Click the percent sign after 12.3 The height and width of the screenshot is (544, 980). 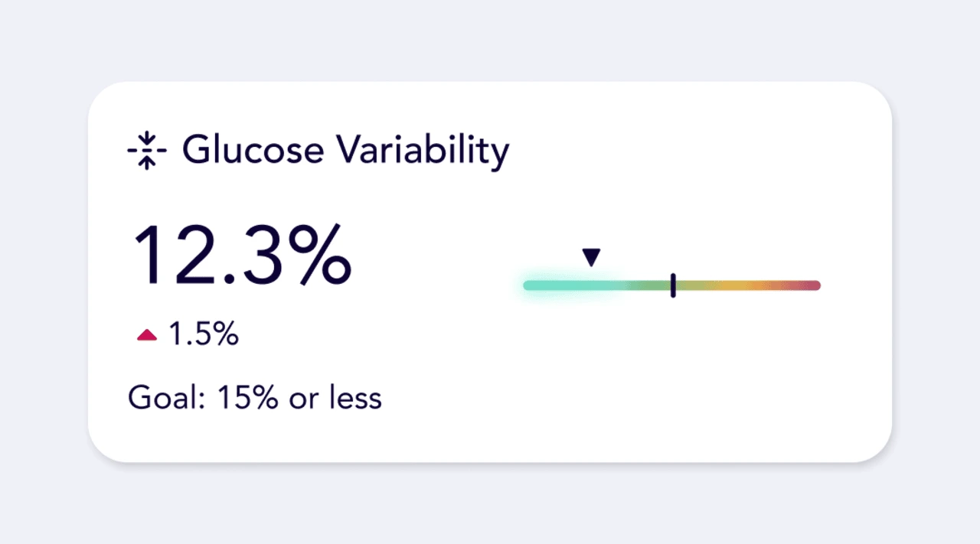coord(316,256)
